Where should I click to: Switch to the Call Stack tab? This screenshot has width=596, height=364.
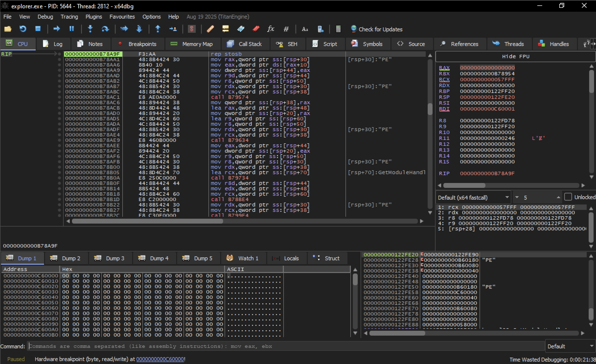pos(245,44)
